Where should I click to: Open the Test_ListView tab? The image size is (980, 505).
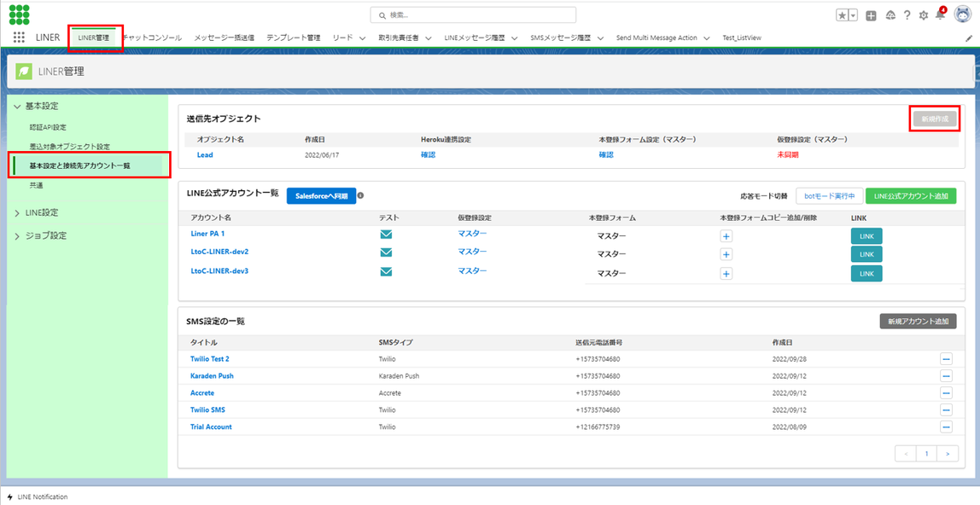click(x=742, y=38)
